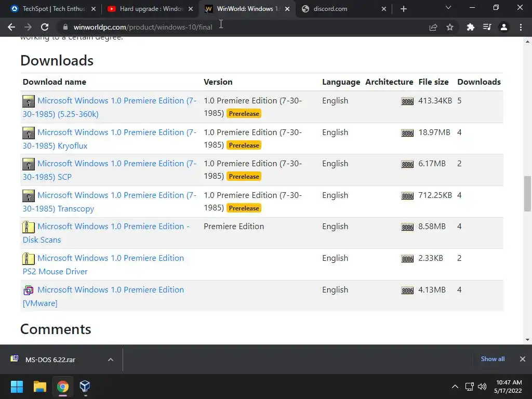Click the 8086 architecture icon in 413.34KB row
The image size is (532, 399).
pos(407,101)
